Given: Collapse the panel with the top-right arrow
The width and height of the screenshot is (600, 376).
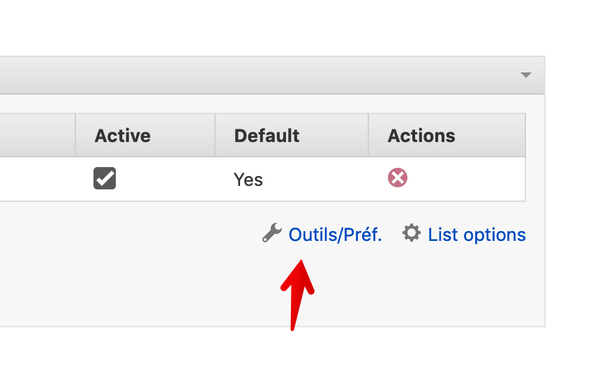Looking at the screenshot, I should [x=526, y=75].
